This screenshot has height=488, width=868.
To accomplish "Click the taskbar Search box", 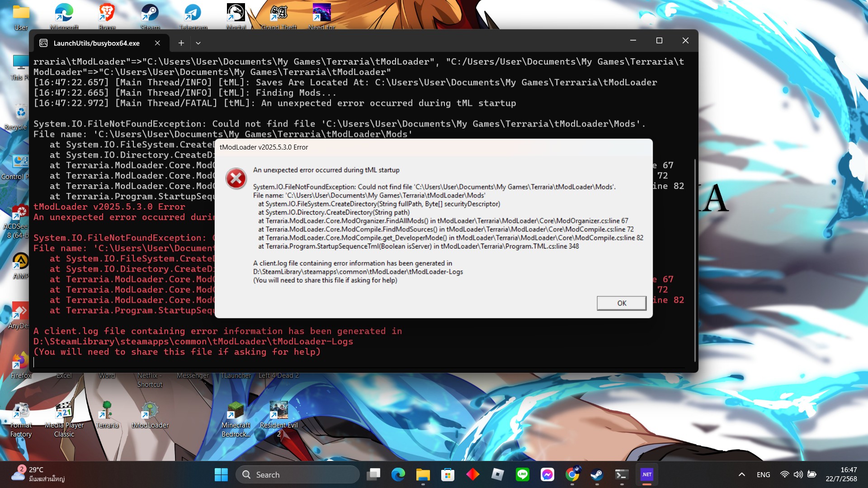I will [297, 474].
